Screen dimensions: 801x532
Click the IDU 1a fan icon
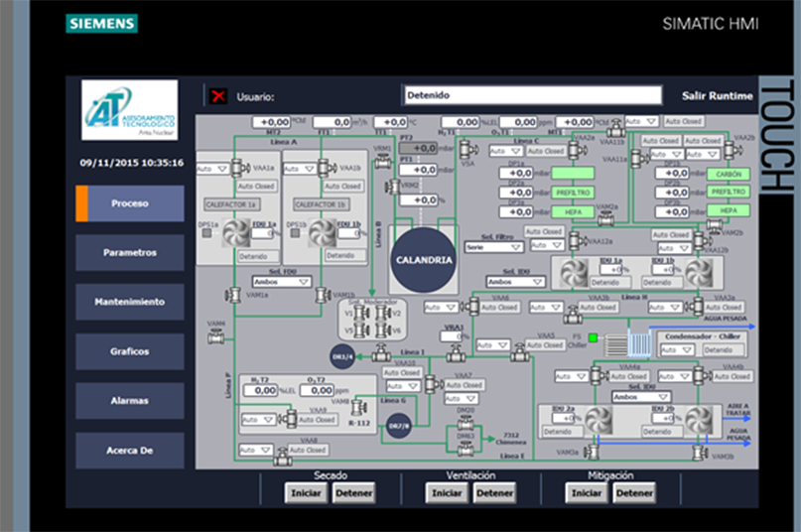[x=574, y=272]
